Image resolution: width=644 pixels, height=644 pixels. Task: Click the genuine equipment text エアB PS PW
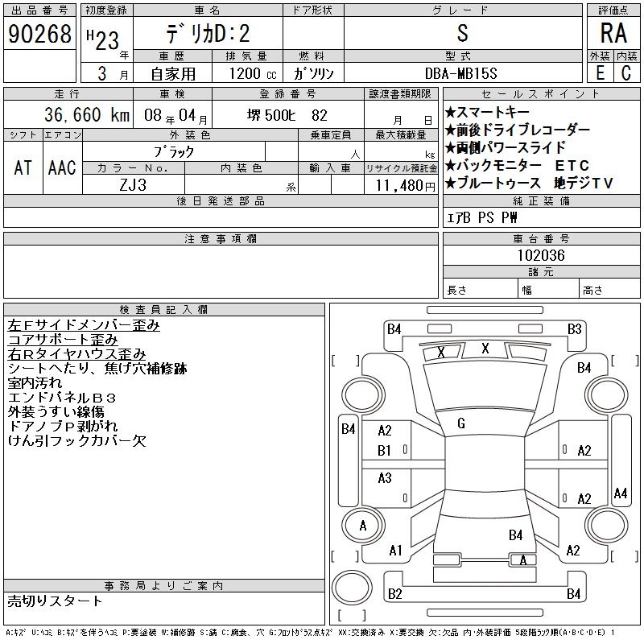[481, 217]
